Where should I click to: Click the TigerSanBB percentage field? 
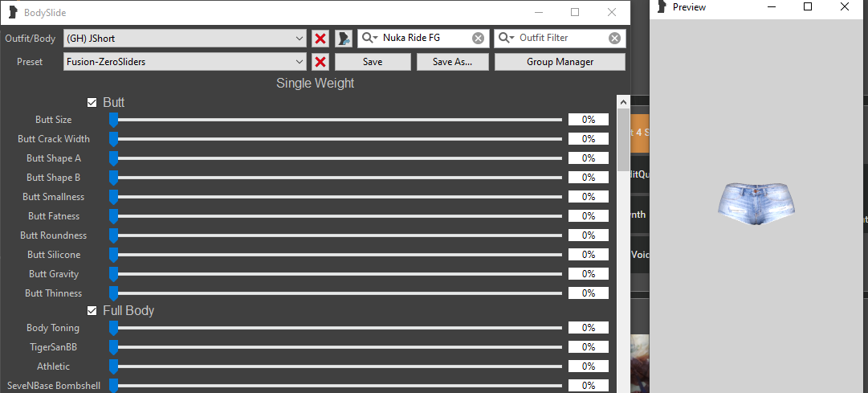pos(589,347)
